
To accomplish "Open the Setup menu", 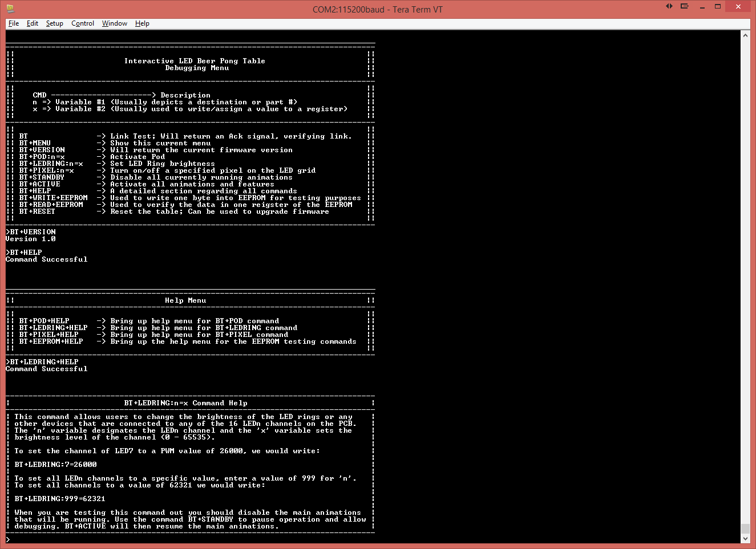I will [x=55, y=23].
